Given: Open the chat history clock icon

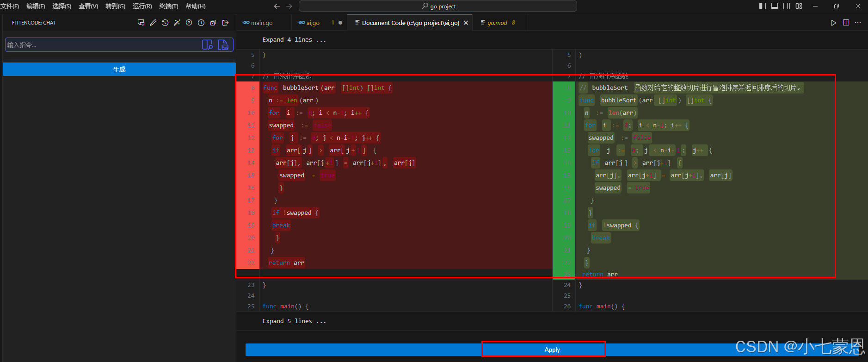Looking at the screenshot, I should (x=165, y=23).
